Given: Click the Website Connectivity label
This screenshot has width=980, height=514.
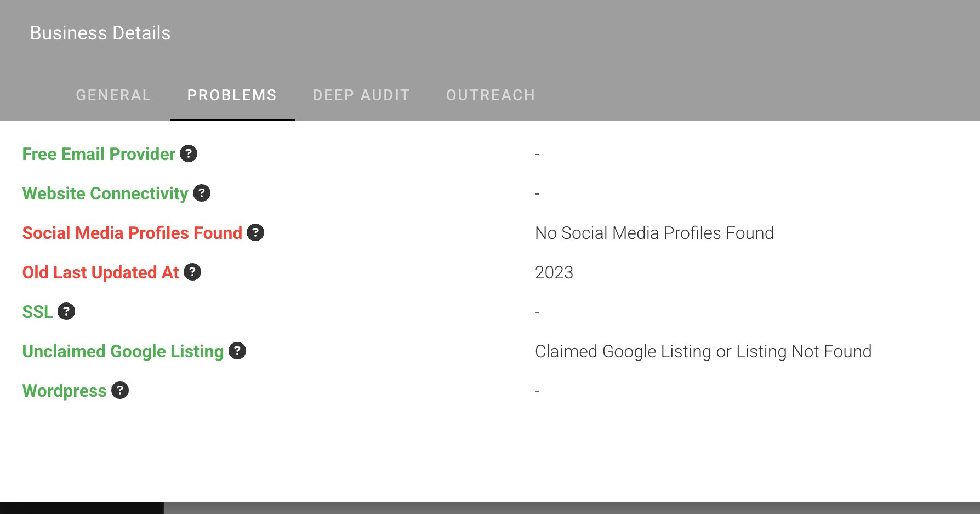Looking at the screenshot, I should click(105, 193).
